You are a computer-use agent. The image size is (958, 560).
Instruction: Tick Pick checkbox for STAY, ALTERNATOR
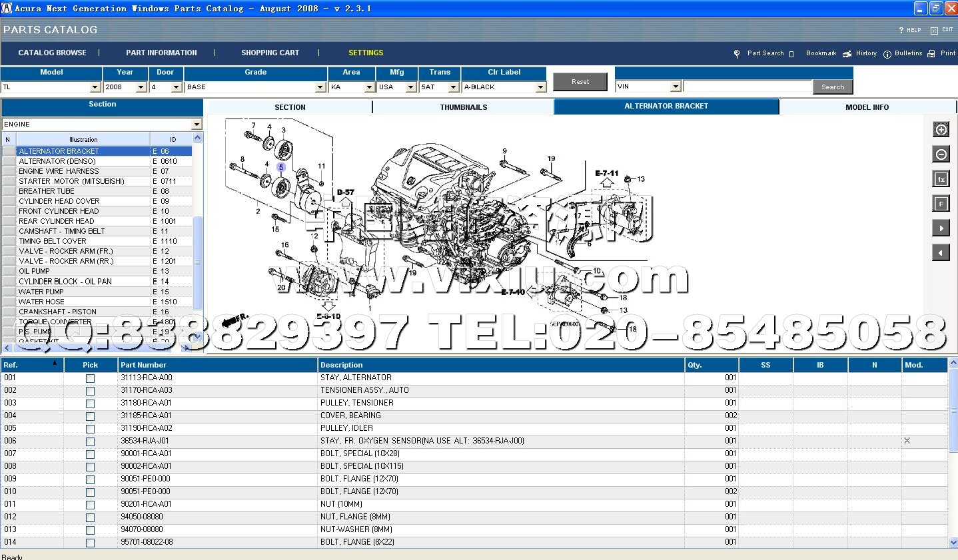pos(90,378)
